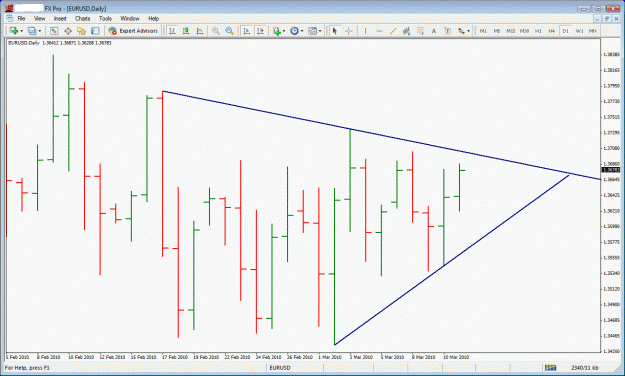Set timeframe to M5

click(497, 31)
